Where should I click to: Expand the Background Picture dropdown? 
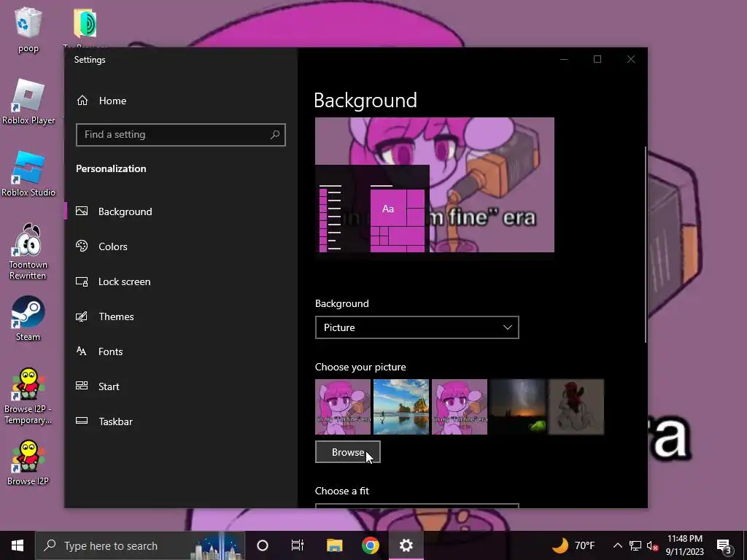(x=417, y=327)
